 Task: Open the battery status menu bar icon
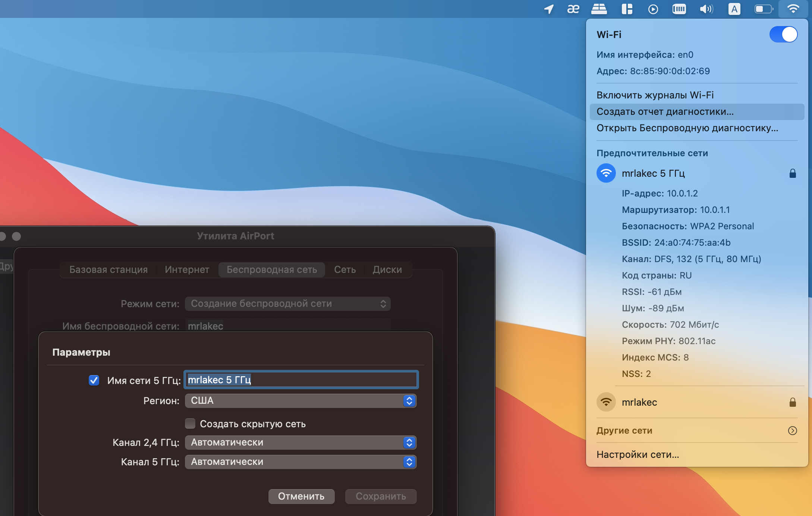click(764, 9)
